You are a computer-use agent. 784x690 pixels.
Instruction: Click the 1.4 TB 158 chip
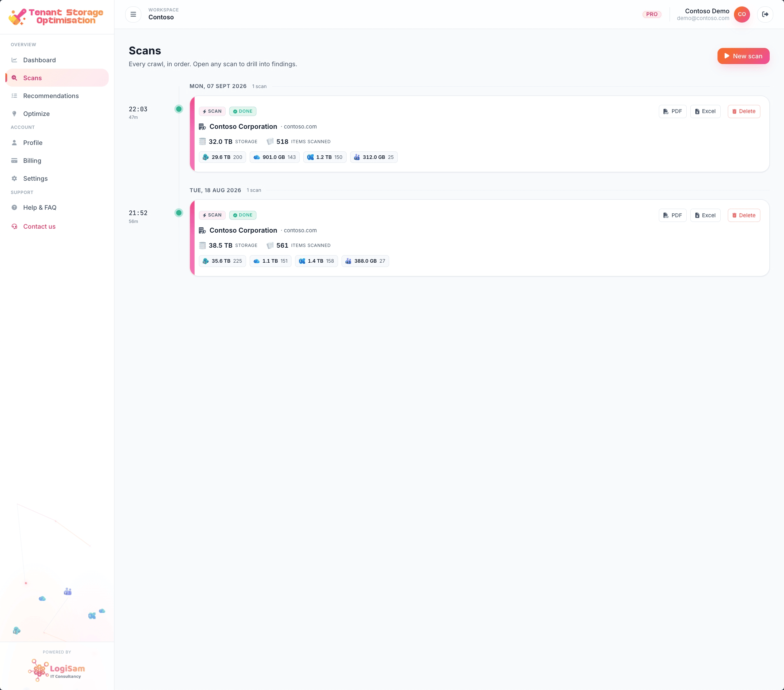(x=317, y=261)
